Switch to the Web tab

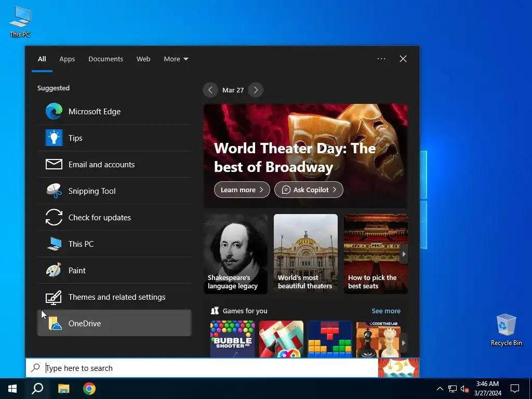[143, 59]
